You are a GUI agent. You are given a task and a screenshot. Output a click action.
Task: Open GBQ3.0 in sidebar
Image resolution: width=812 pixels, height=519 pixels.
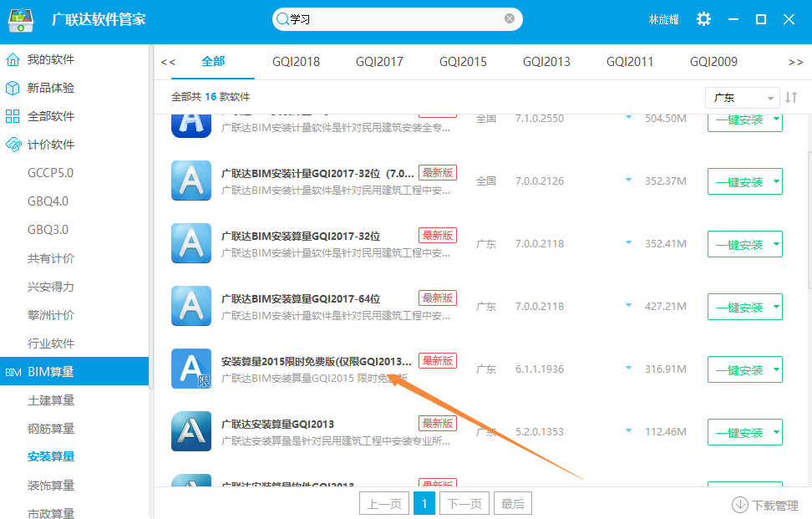coord(48,230)
